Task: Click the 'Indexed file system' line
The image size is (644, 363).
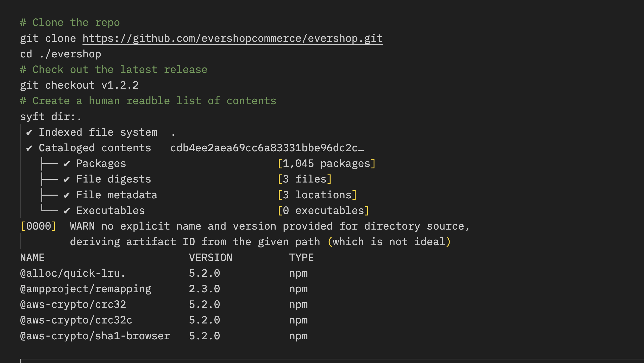Action: 101,132
